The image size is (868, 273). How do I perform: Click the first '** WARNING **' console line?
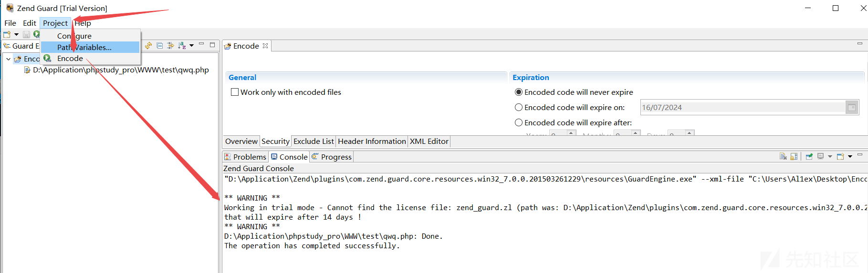click(x=252, y=198)
